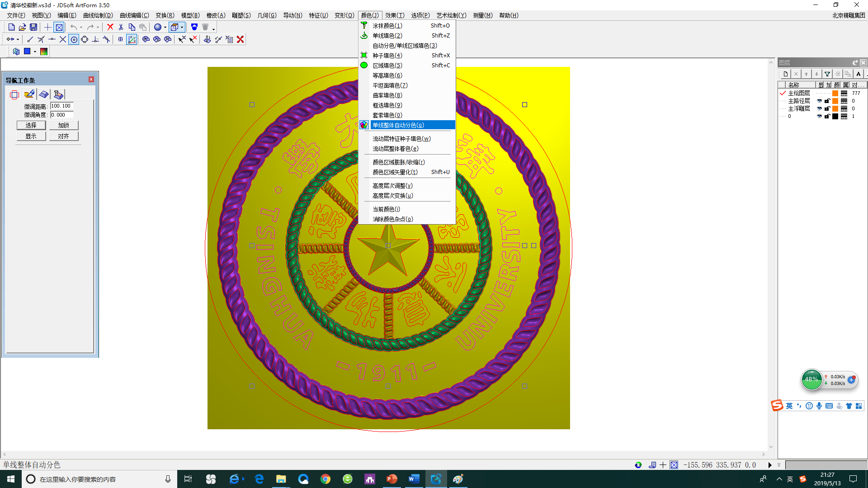Screen dimensions: 868x488
Task: Click the 微调角度 input field
Action: (62, 115)
